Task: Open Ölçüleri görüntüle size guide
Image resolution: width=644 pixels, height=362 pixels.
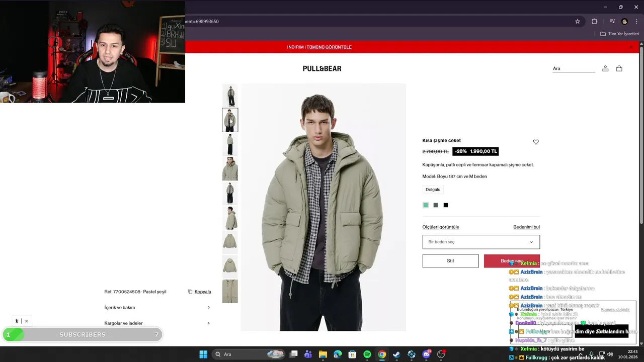Action: (x=441, y=227)
